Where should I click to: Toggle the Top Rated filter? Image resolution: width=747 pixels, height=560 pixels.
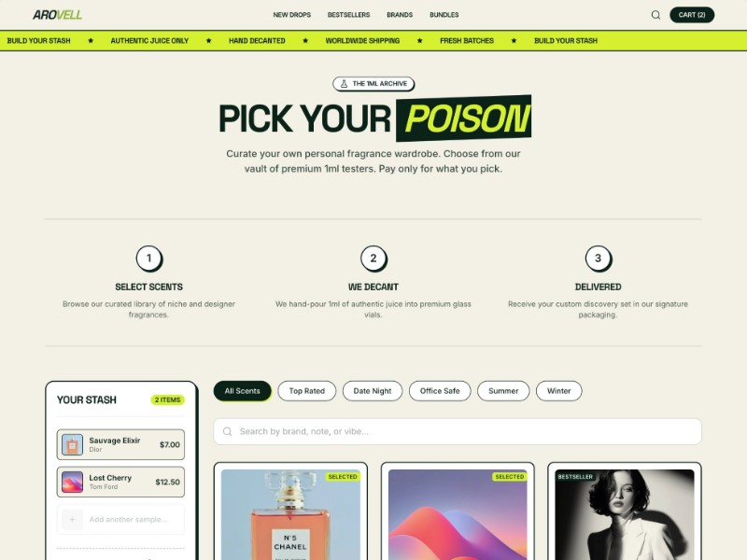pos(307,391)
